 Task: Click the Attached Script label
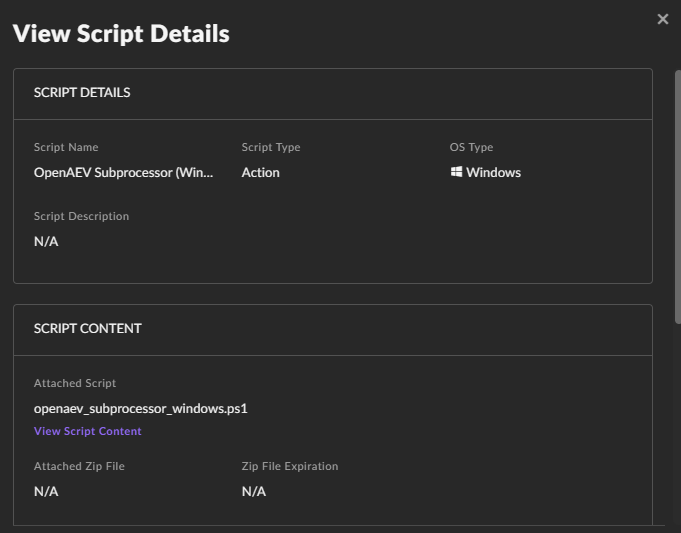75,383
